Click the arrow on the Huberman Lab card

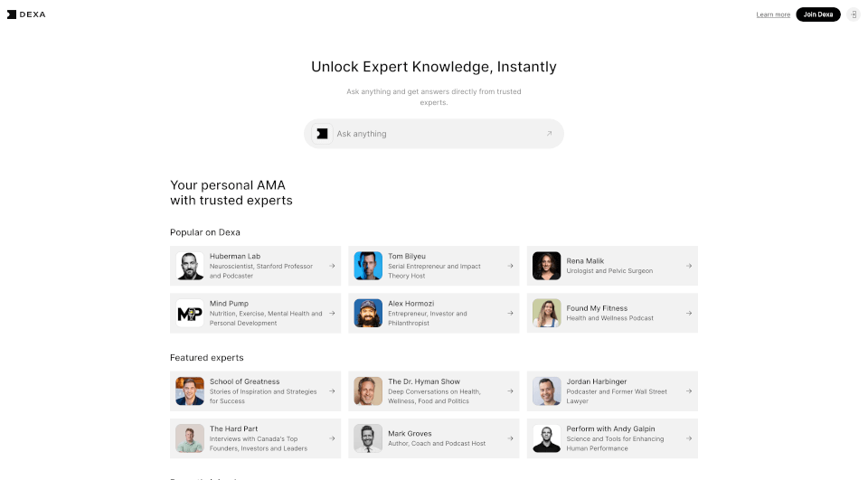coord(332,266)
